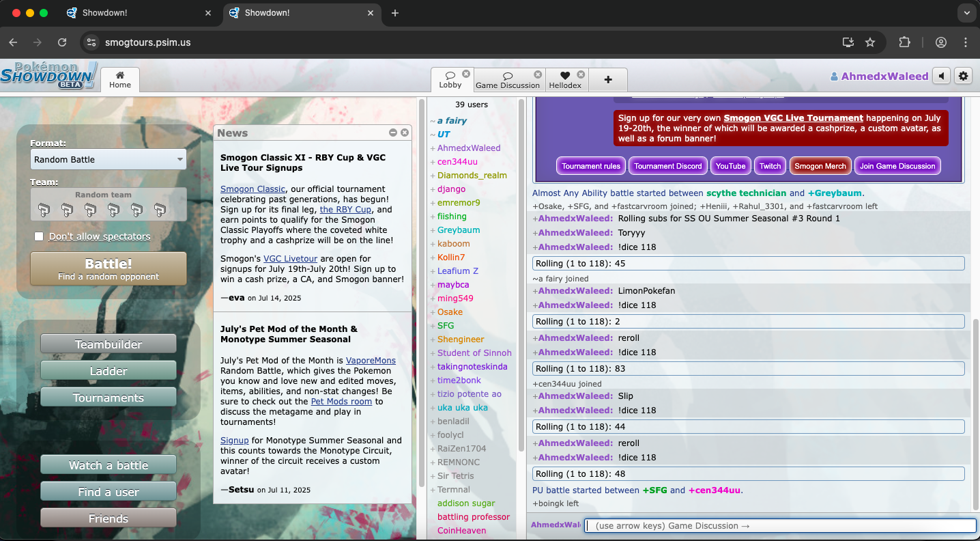Click the Pokémon Showdown logo
This screenshot has width=980, height=541.
pos(48,75)
